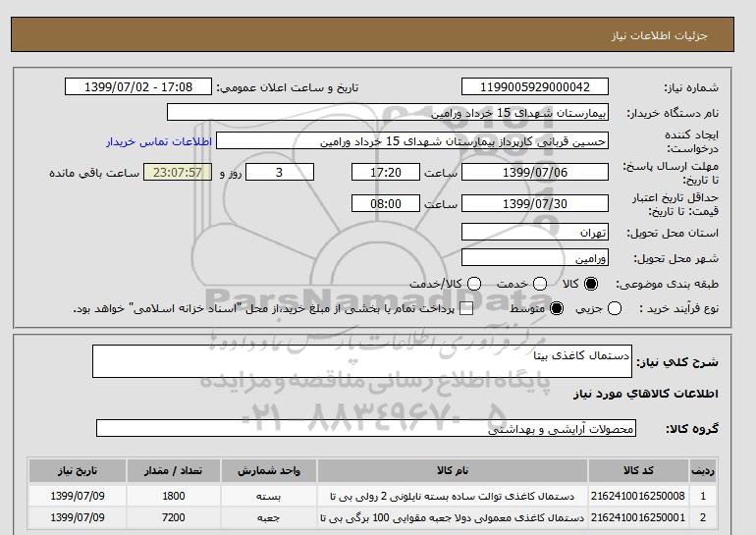The image size is (756, 535).
Task: Open the اطلاعات تماس خریدار link
Action: [159, 141]
